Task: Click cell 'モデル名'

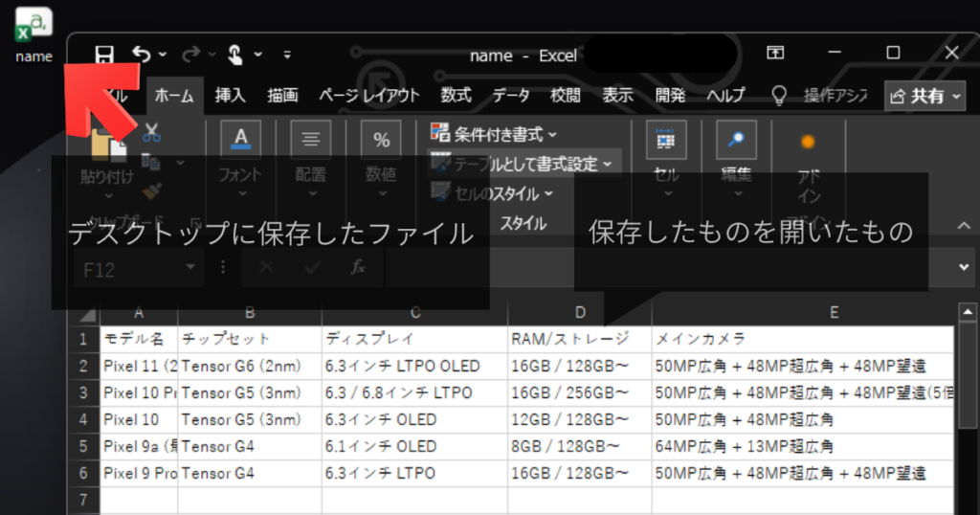Action: point(139,340)
